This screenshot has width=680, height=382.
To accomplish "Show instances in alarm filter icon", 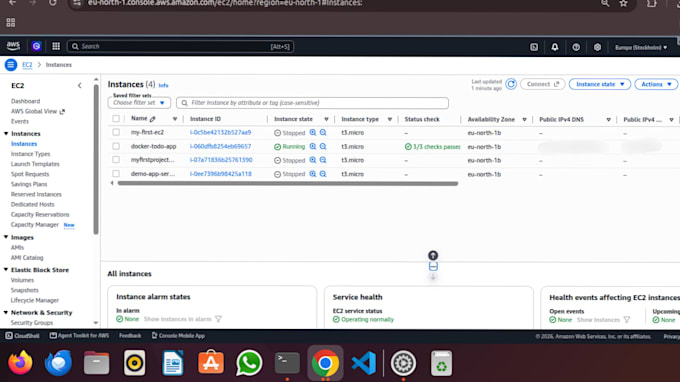I will tap(219, 319).
